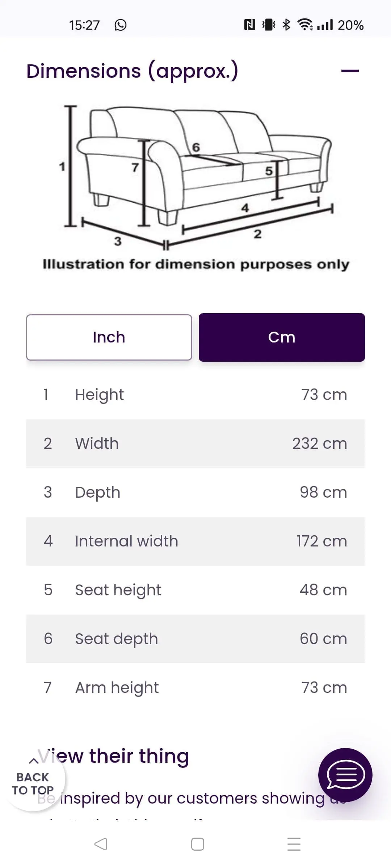Tap the Bluetooth status icon
Viewport: 391px width, 868px height.
tap(286, 25)
